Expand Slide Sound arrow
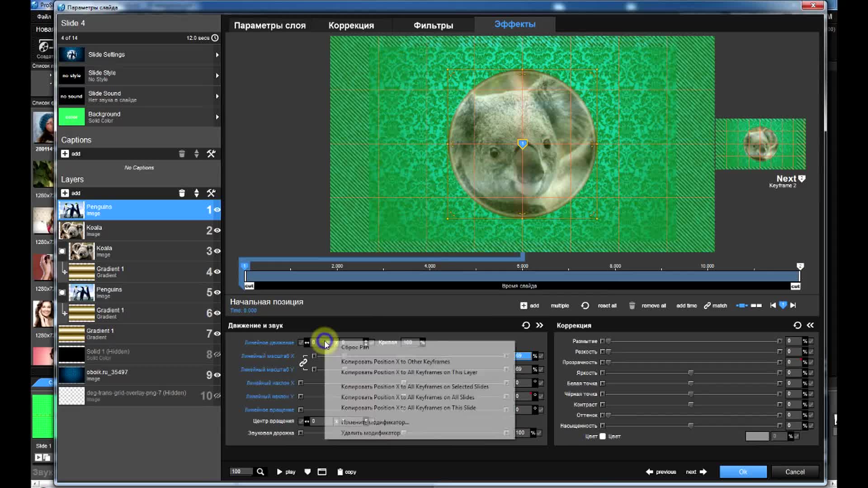 [217, 96]
